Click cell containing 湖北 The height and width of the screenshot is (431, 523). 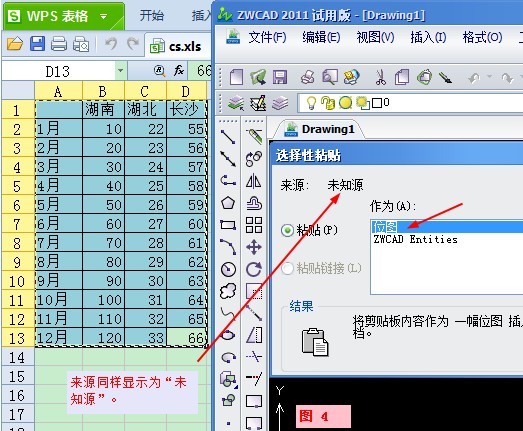click(x=145, y=110)
